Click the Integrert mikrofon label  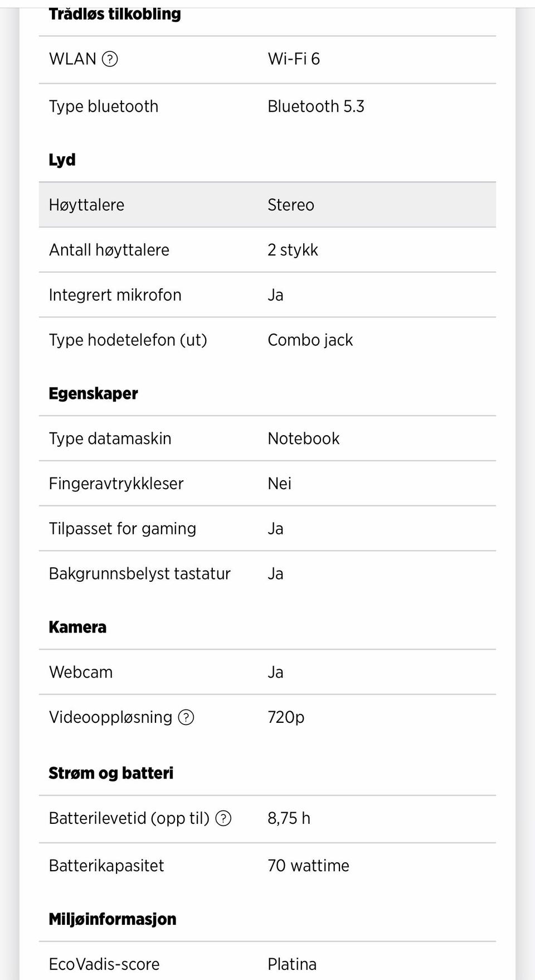pos(115,295)
